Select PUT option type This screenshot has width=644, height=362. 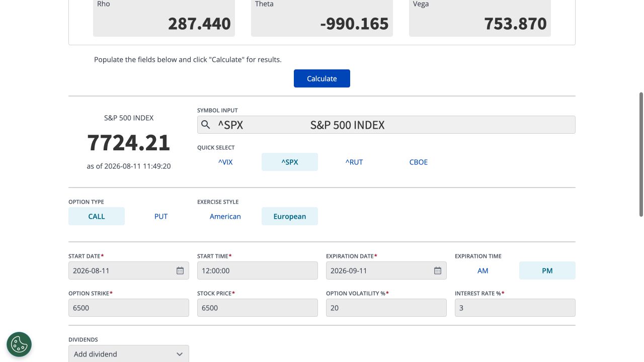click(161, 216)
